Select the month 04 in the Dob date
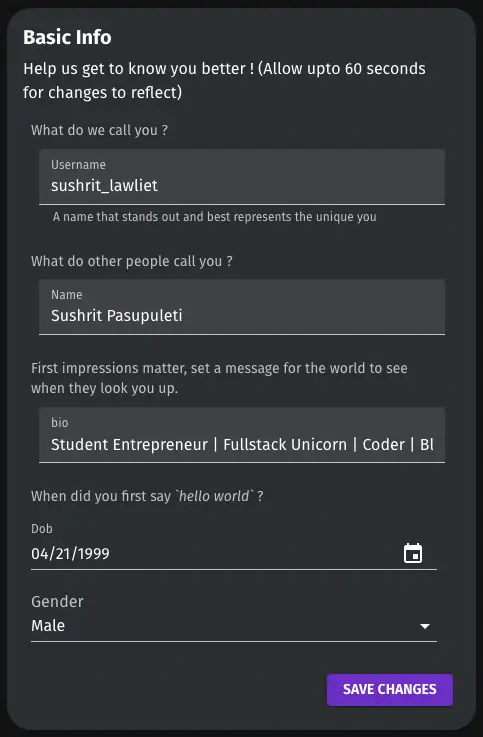 tap(39, 554)
